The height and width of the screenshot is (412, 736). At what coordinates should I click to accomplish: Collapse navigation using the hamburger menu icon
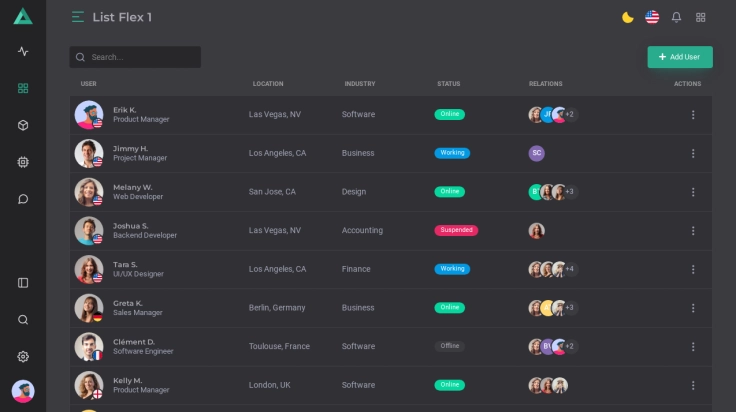pyautogui.click(x=78, y=17)
